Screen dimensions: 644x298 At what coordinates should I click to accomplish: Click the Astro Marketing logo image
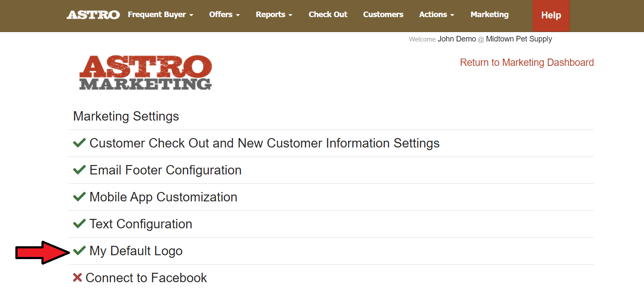146,72
